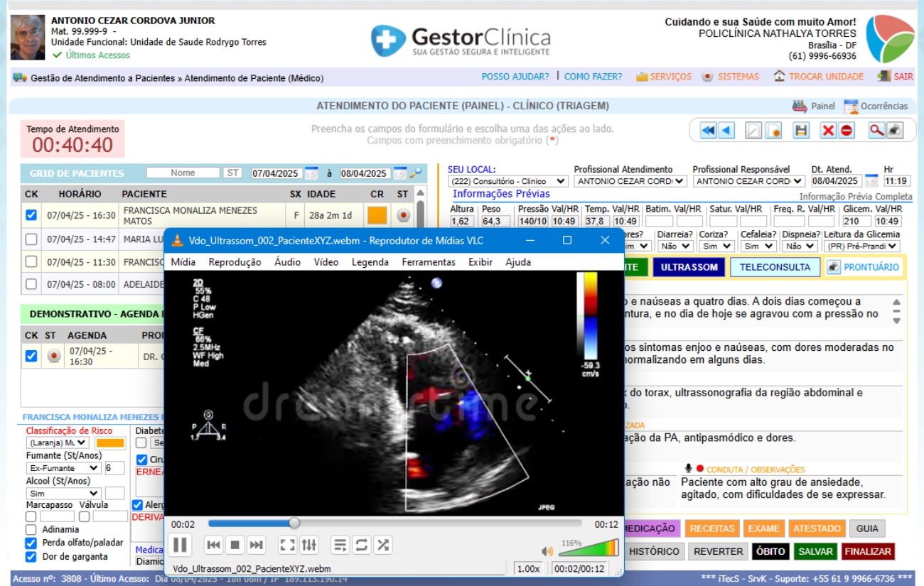The image size is (924, 586).
Task: Open the SEU LOCAL Consultório dropdown
Action: pos(507,181)
